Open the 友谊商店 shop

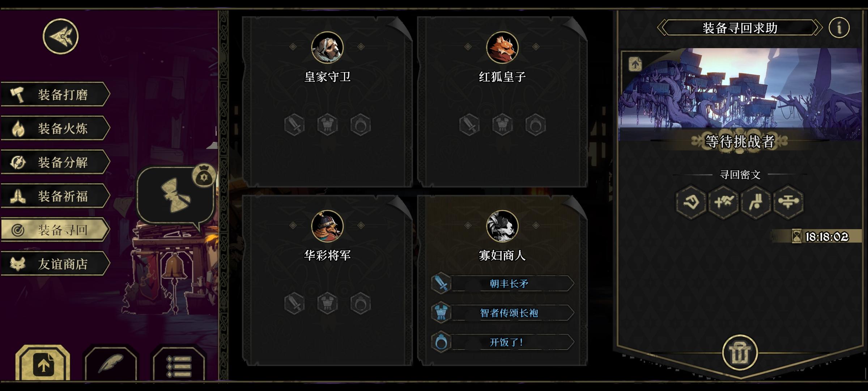coord(55,264)
